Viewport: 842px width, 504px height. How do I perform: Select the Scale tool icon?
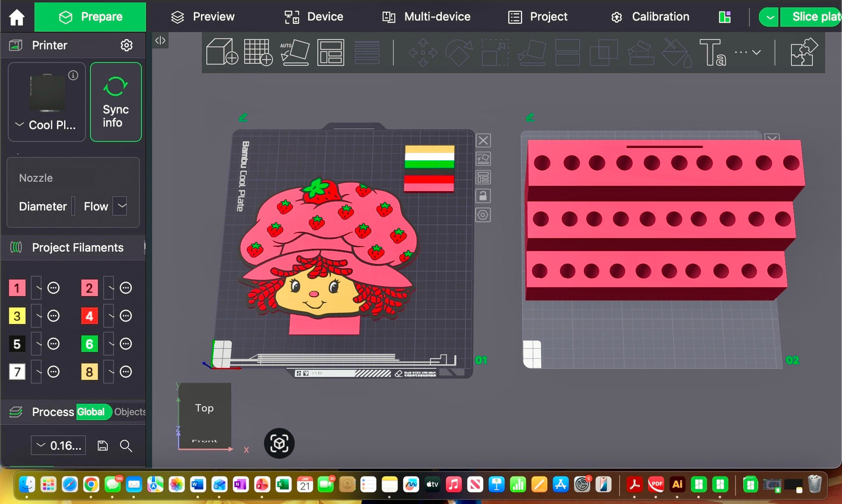495,52
